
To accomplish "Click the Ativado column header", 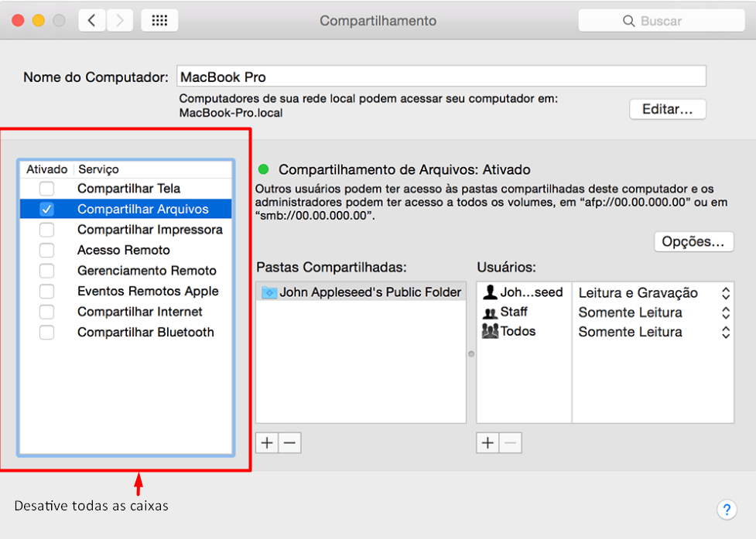I will 46,169.
